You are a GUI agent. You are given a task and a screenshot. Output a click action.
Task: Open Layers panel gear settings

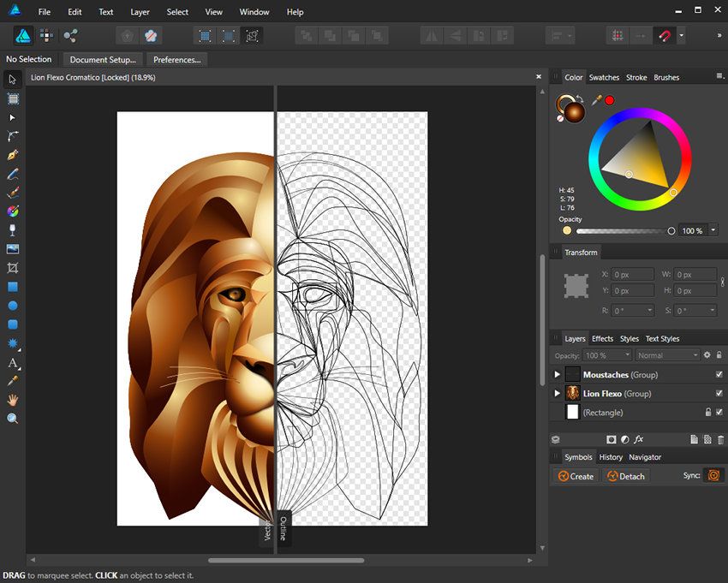tap(707, 354)
